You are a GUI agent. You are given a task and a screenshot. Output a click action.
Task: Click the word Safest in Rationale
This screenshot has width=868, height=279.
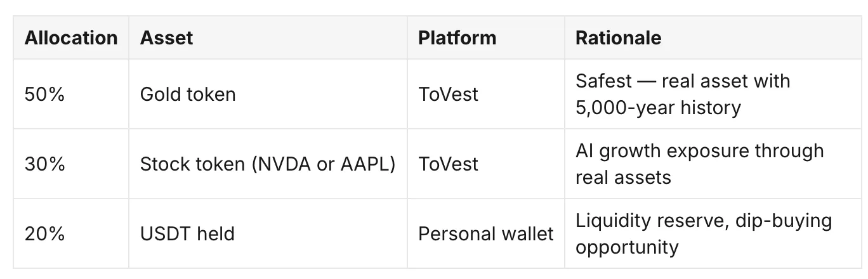[x=603, y=81]
